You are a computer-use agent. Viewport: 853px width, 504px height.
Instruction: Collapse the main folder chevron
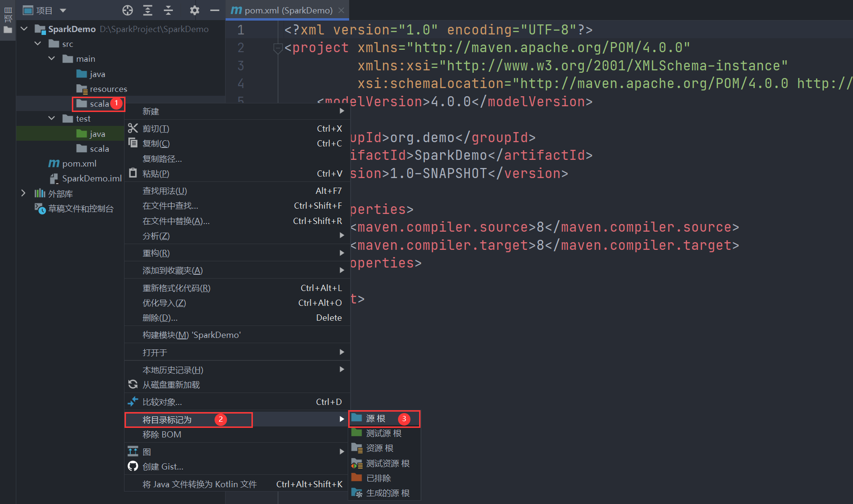52,58
